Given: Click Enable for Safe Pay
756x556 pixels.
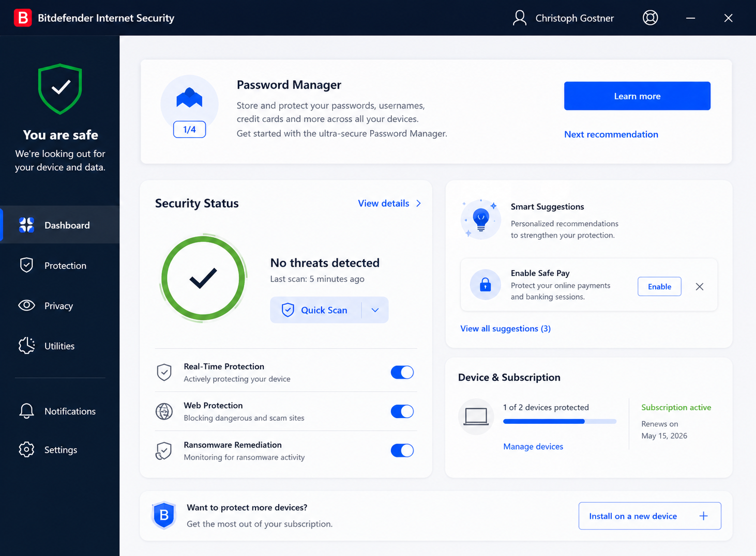Looking at the screenshot, I should point(659,287).
